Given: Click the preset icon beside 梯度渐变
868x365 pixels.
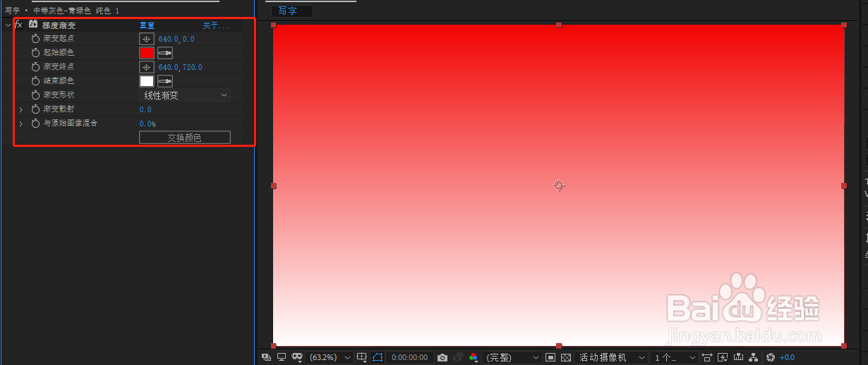Looking at the screenshot, I should pyautogui.click(x=32, y=24).
